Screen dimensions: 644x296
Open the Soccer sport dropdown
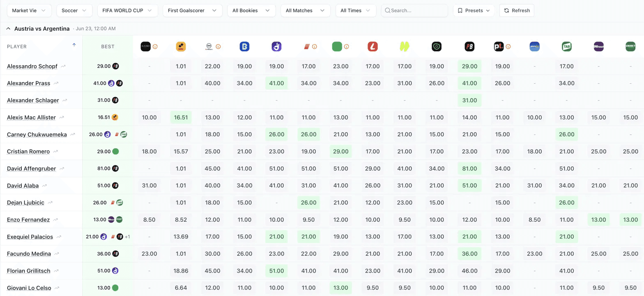[x=74, y=11]
